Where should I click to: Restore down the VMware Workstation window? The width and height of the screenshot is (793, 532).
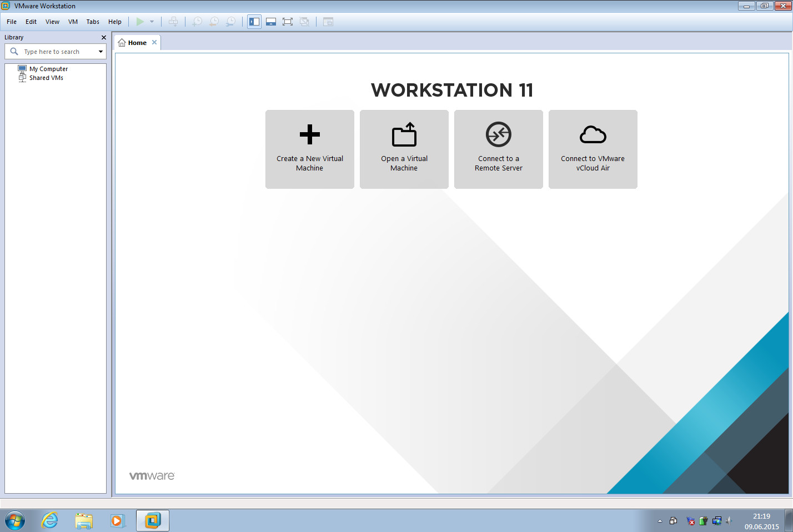pos(764,6)
